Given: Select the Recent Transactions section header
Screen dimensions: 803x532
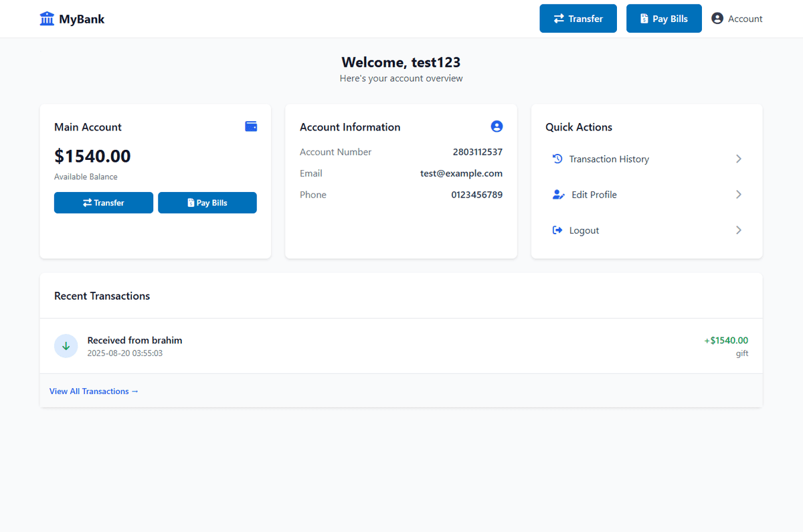Looking at the screenshot, I should pyautogui.click(x=102, y=295).
